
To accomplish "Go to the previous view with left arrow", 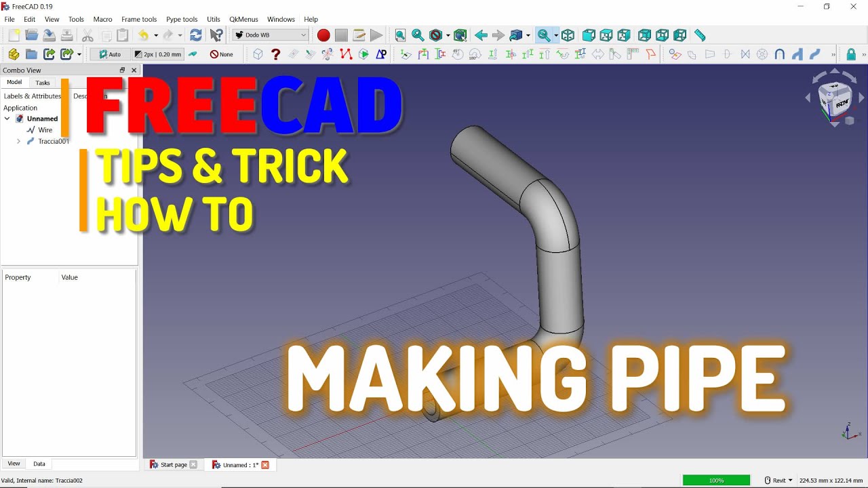I will [x=481, y=35].
